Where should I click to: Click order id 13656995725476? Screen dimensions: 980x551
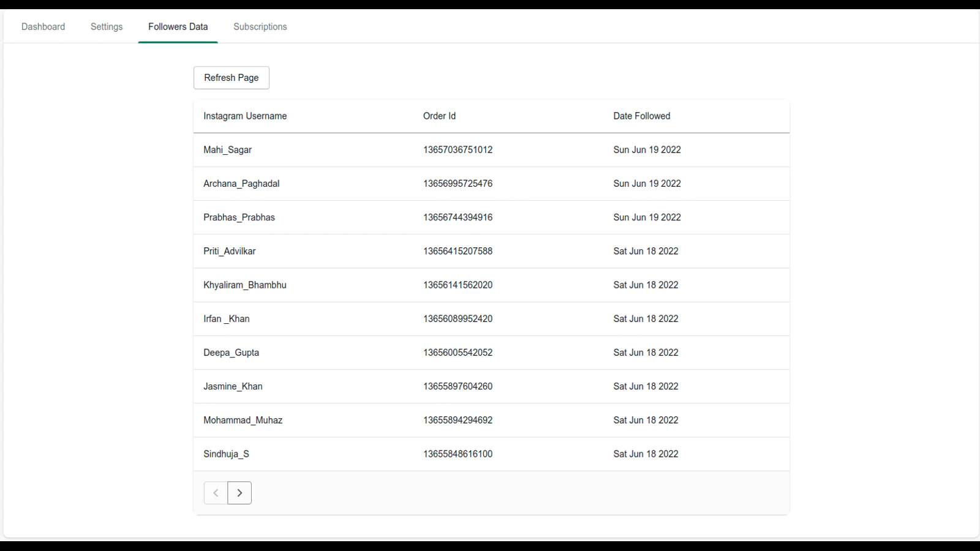coord(458,184)
